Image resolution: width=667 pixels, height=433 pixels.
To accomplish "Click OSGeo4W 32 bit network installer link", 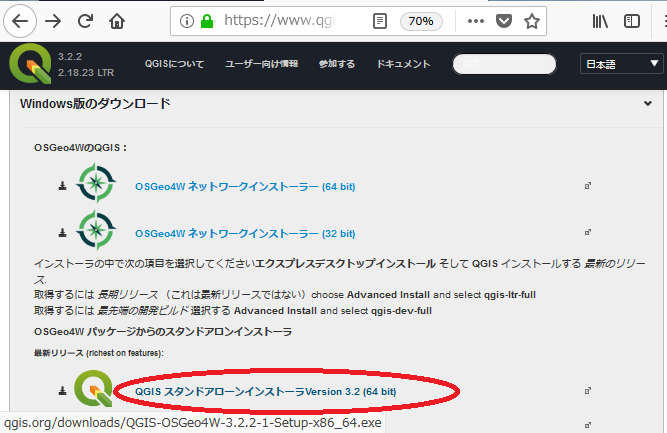I will (x=245, y=233).
